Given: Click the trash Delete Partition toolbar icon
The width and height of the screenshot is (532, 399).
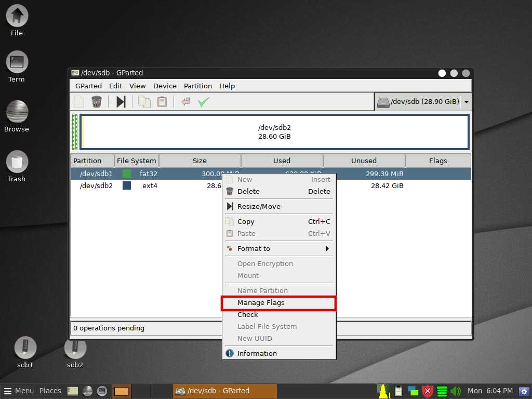Looking at the screenshot, I should 97,102.
